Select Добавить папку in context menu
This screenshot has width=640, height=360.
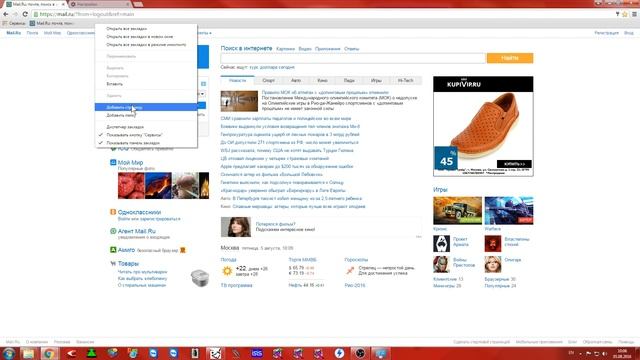[146, 115]
